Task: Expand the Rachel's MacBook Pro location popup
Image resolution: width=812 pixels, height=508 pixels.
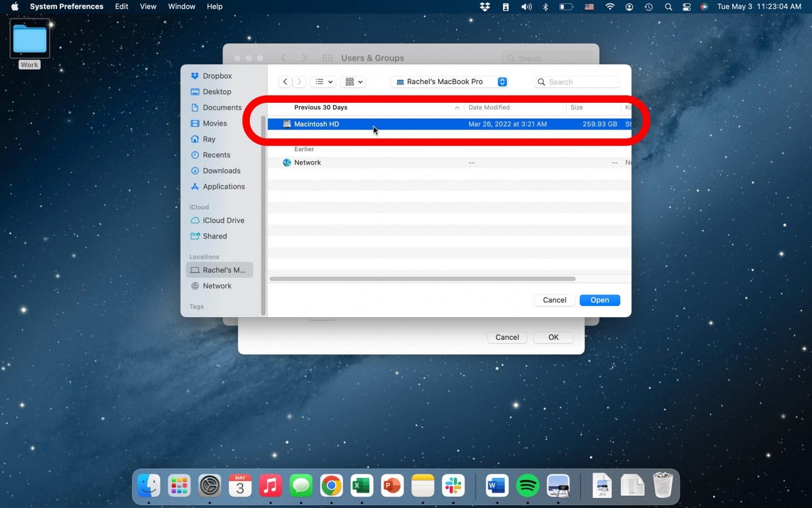Action: (x=502, y=82)
